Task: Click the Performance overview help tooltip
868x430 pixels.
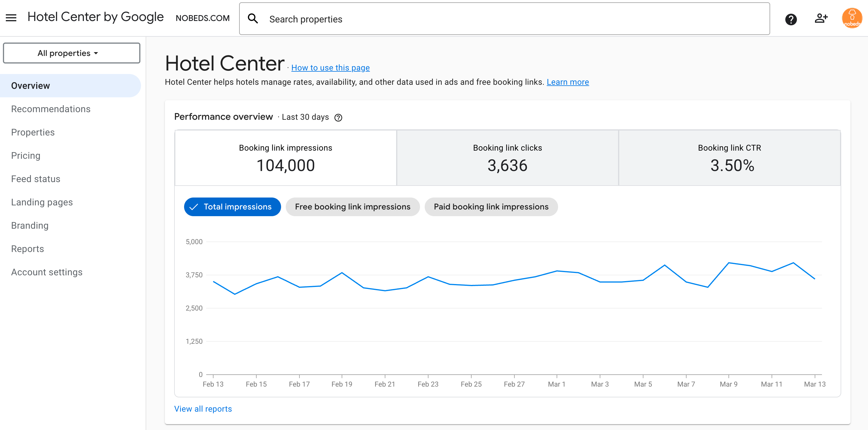Action: pos(338,118)
